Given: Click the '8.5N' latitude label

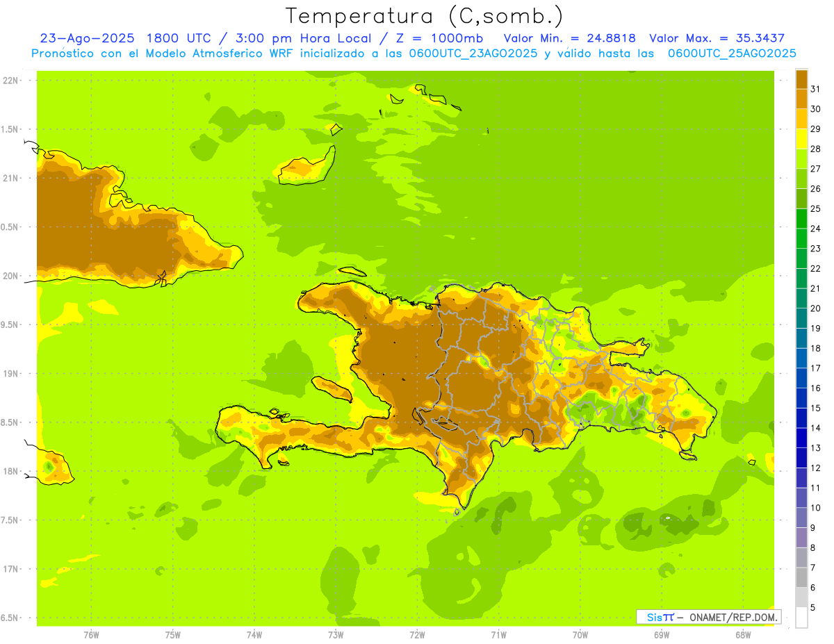Looking at the screenshot, I should (10, 422).
